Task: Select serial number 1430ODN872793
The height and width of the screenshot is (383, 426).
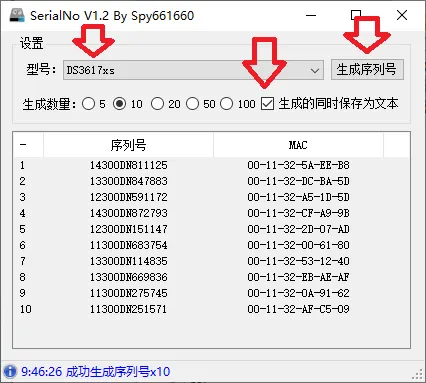Action: 128,213
